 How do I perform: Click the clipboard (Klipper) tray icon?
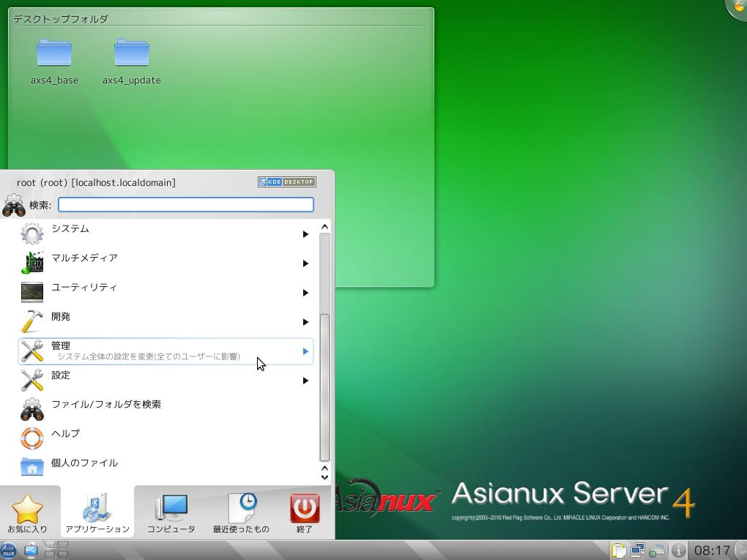coord(619,550)
